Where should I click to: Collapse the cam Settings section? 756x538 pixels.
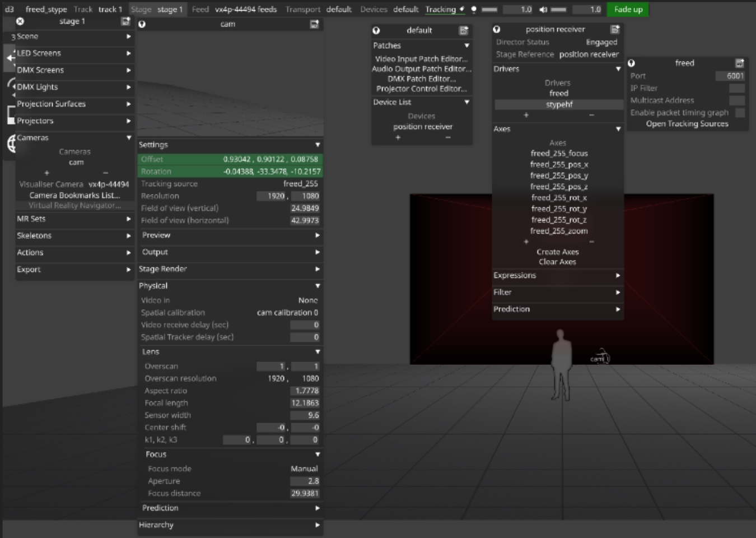[x=230, y=145]
